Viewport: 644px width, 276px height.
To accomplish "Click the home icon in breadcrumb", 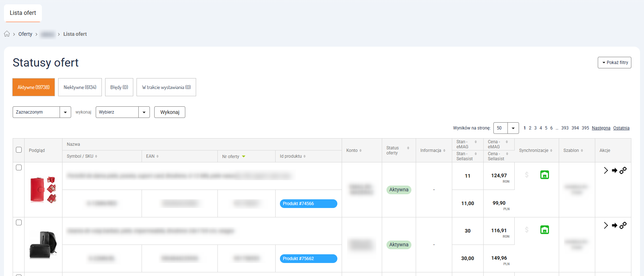I will tap(7, 34).
